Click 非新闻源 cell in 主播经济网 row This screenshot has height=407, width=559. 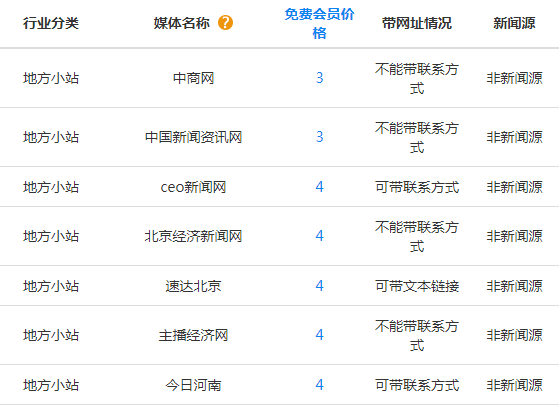pos(514,335)
